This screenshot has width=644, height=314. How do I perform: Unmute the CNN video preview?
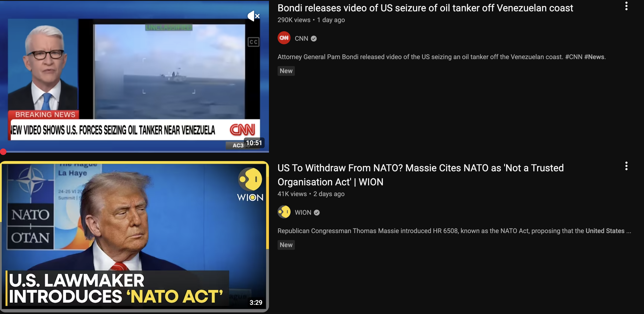tap(254, 16)
